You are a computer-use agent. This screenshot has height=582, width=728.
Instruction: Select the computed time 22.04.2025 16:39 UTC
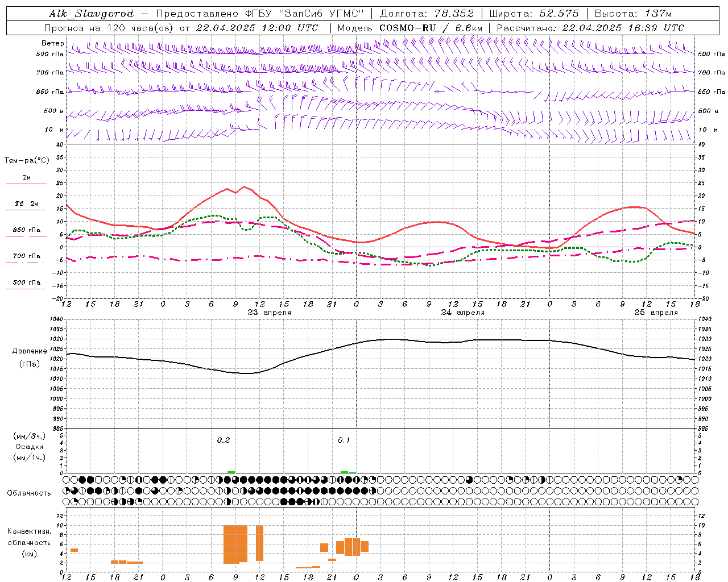click(623, 28)
